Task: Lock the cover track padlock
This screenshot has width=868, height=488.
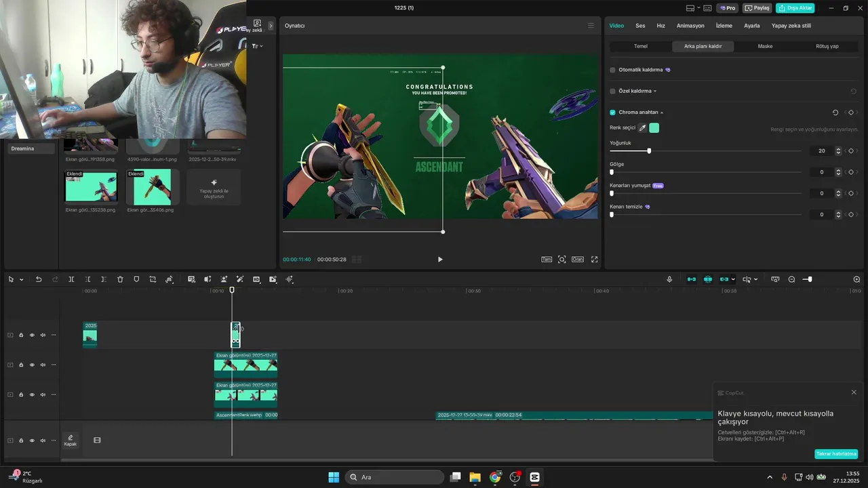Action: coord(21,440)
